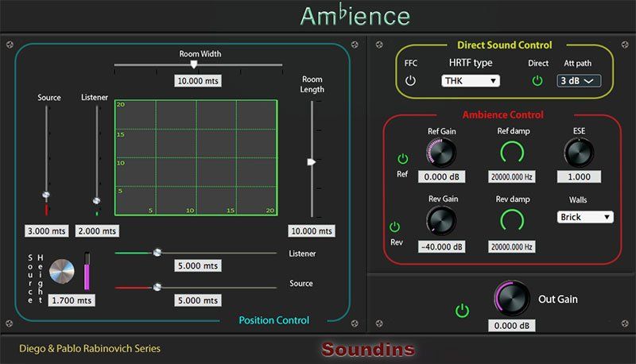Click the Ref Gain knob
Screen dimensions: 636x364
tap(441, 153)
